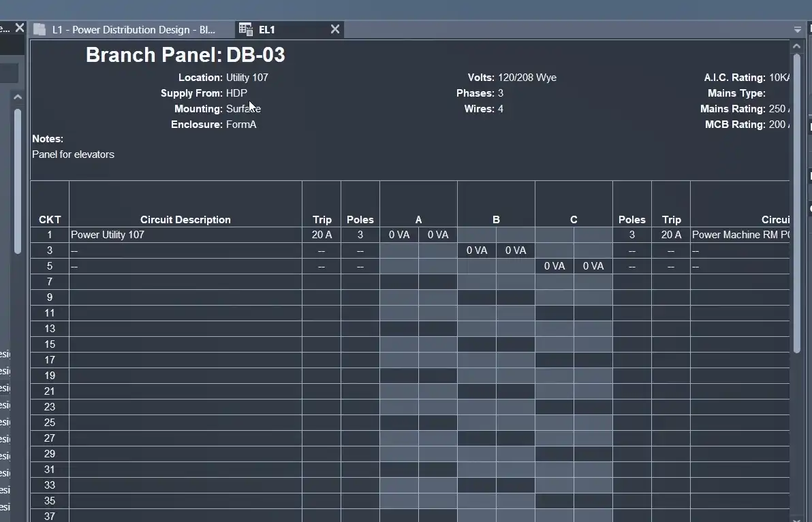
Task: Click the Panel for elevators notes field
Action: tap(73, 154)
